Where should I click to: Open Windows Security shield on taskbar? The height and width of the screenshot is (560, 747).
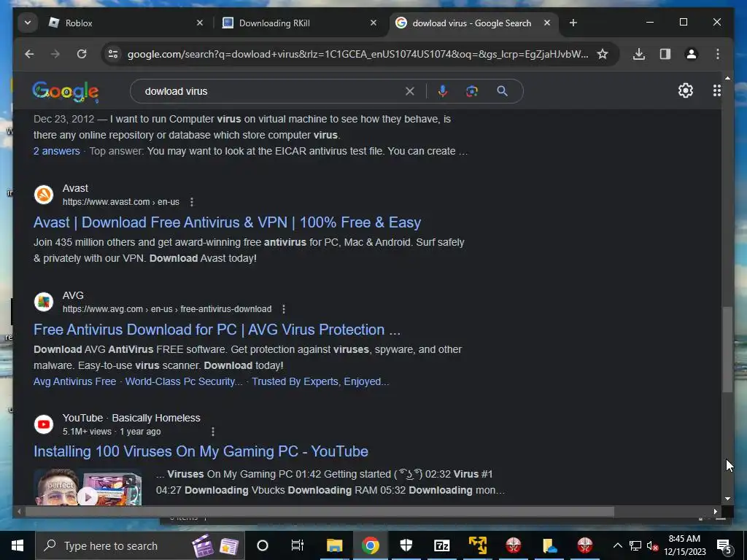tap(406, 545)
